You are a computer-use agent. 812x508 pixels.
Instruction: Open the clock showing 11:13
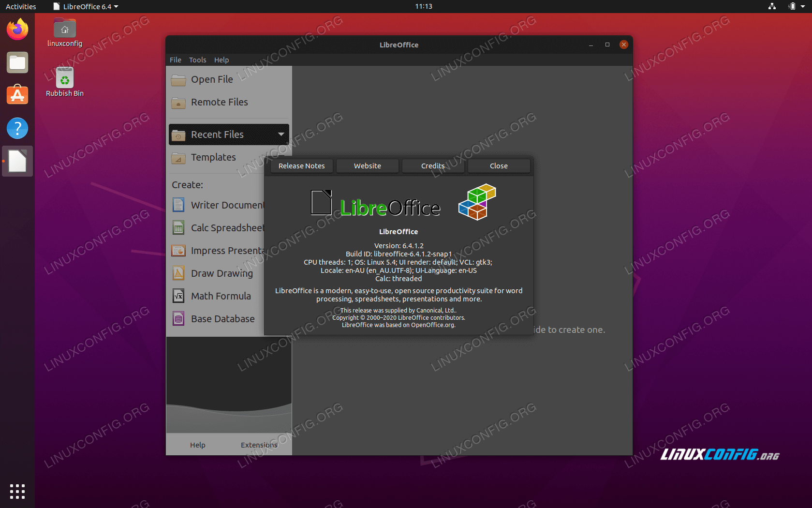(424, 6)
